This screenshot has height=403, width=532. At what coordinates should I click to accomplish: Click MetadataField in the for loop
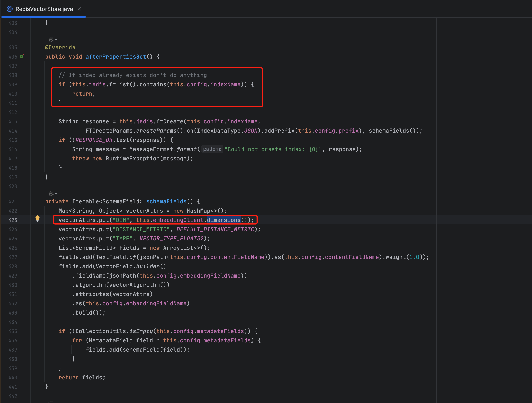[x=111, y=340]
